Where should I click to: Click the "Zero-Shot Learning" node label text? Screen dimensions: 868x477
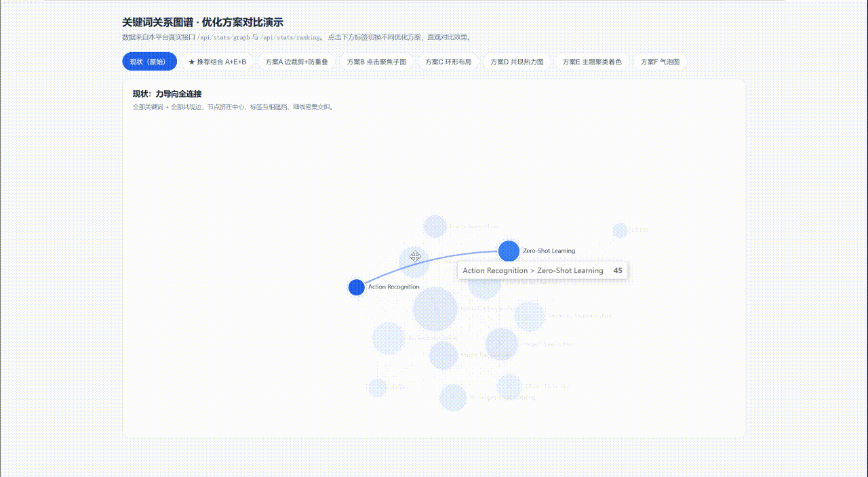coord(549,251)
